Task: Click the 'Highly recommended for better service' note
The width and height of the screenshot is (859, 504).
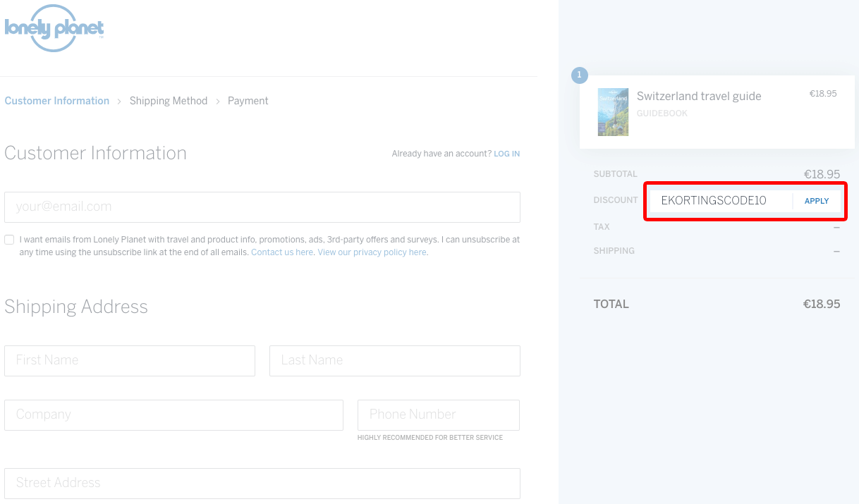Action: point(430,438)
